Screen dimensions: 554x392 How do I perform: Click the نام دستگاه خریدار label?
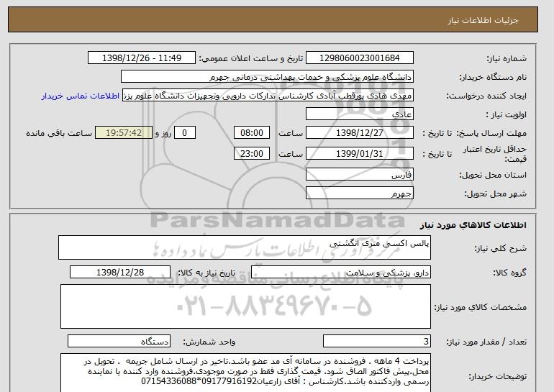493,78
